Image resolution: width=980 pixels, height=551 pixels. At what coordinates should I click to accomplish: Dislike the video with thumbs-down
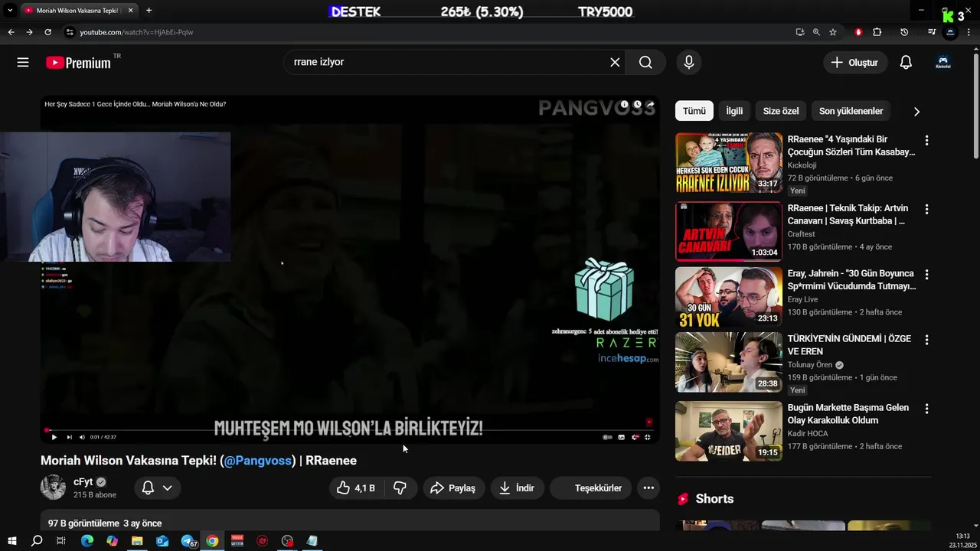coord(400,487)
